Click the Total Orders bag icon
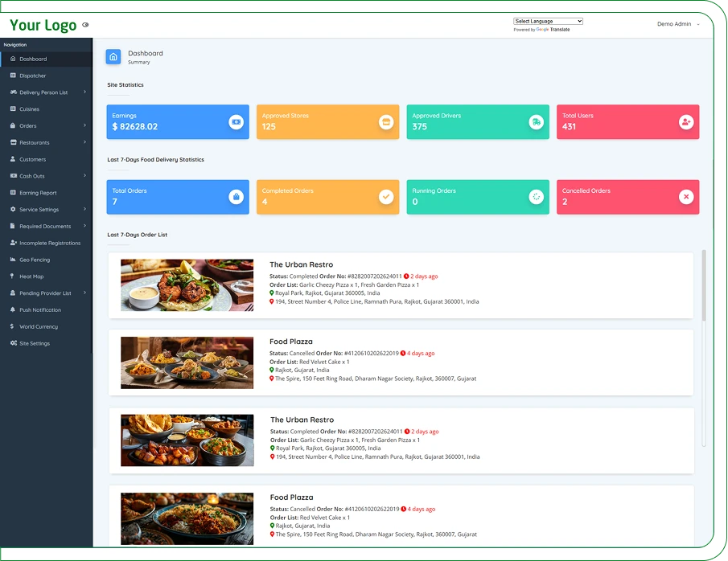The width and height of the screenshot is (728, 561). tap(236, 197)
